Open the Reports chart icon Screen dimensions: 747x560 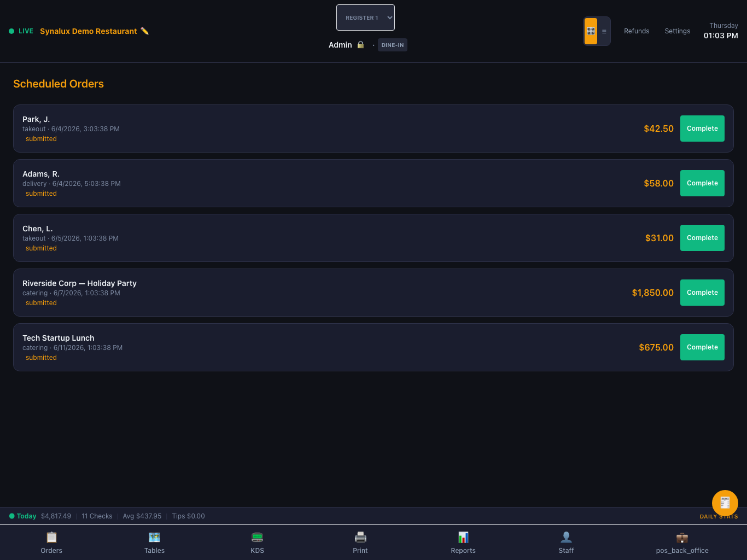(x=463, y=537)
